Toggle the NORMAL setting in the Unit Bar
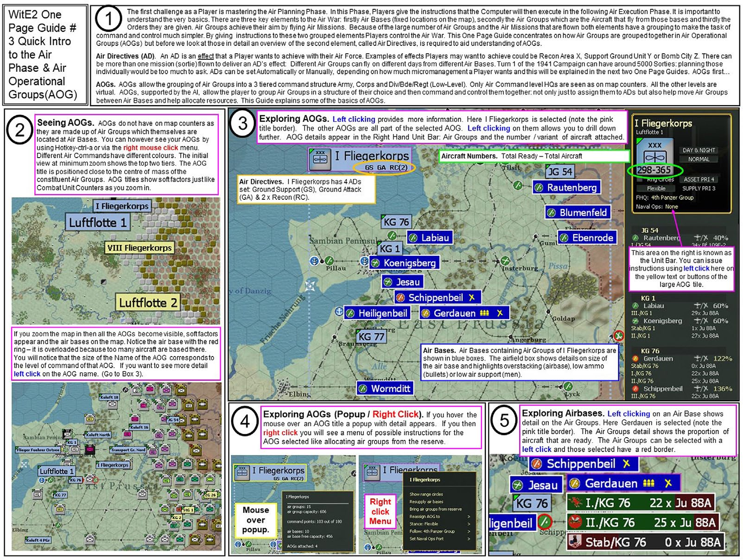743x560 pixels. tap(699, 159)
